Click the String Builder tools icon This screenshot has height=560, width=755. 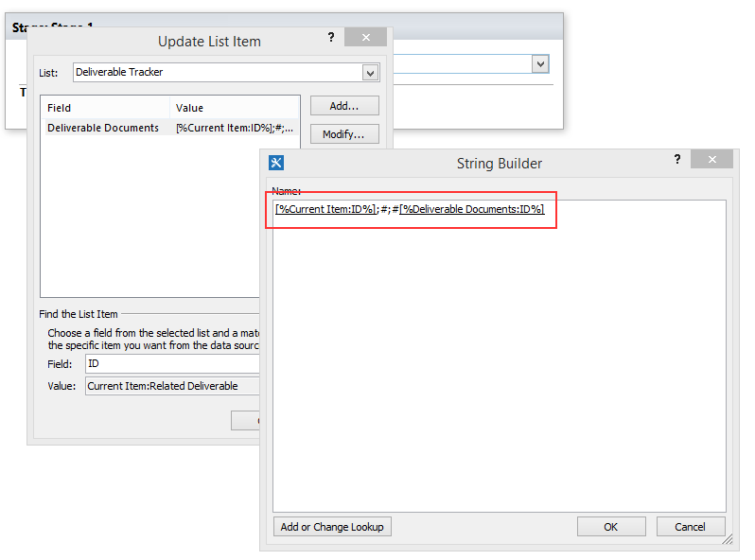(276, 163)
